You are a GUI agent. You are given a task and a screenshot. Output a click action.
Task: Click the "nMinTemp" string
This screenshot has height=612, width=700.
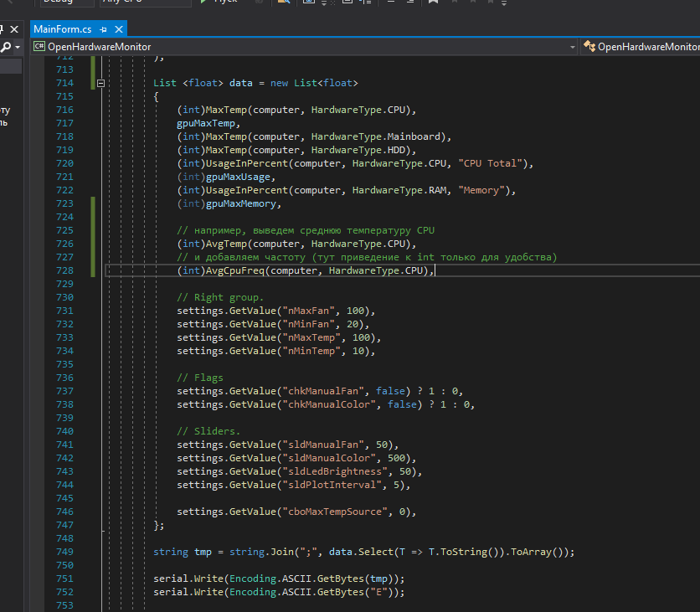(311, 351)
